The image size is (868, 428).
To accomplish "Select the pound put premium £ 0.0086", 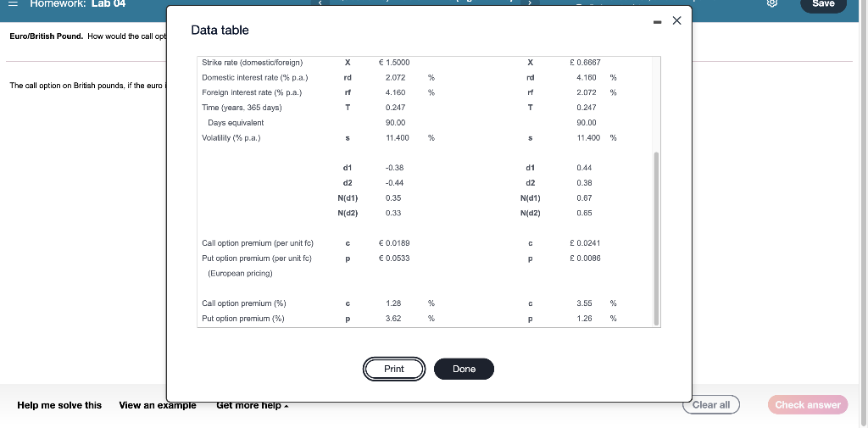I will click(x=585, y=258).
